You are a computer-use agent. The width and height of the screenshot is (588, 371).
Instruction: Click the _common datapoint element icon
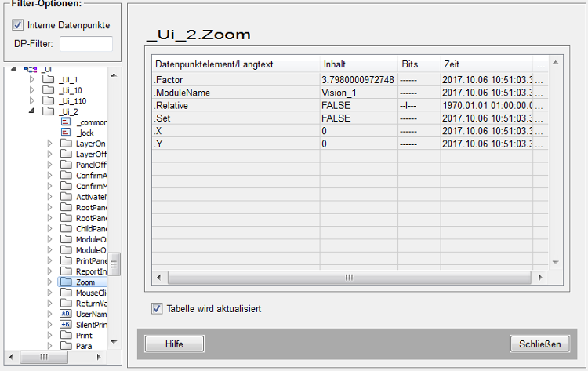click(x=66, y=122)
